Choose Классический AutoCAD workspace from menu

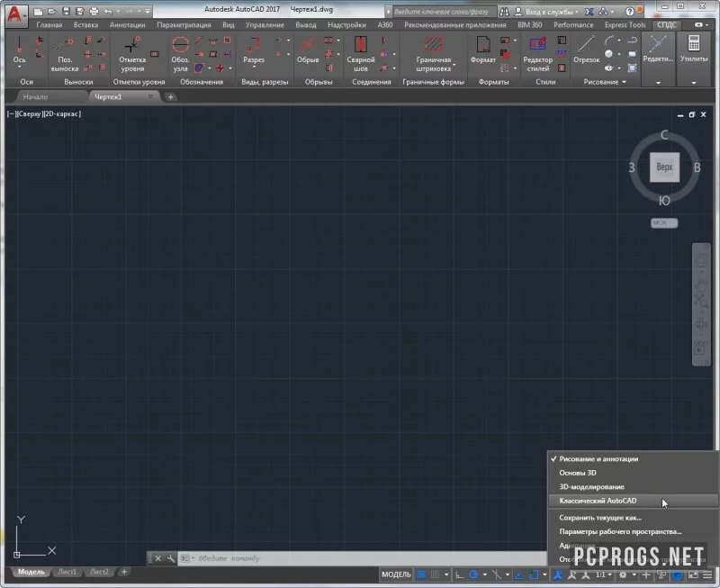634,501
